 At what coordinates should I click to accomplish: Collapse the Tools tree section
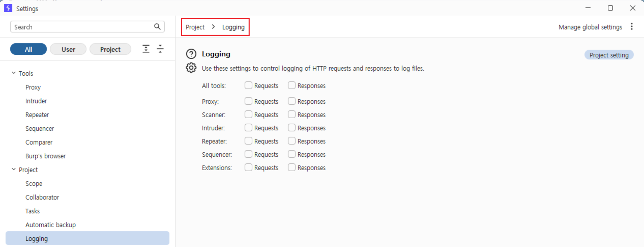(x=14, y=73)
